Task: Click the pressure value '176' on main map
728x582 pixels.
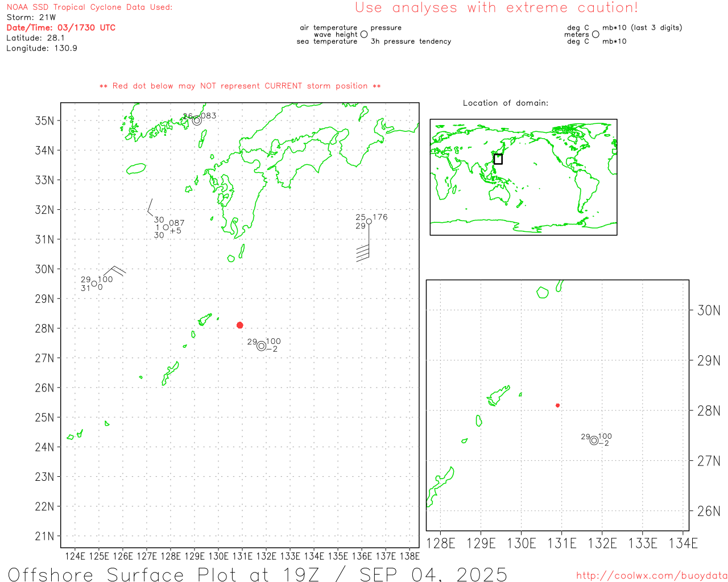Action: [x=380, y=217]
